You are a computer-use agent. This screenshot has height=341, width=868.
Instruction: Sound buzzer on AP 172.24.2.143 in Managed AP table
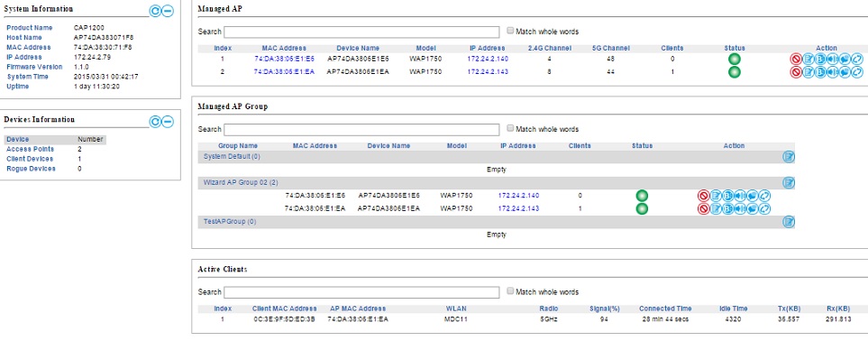(x=833, y=71)
